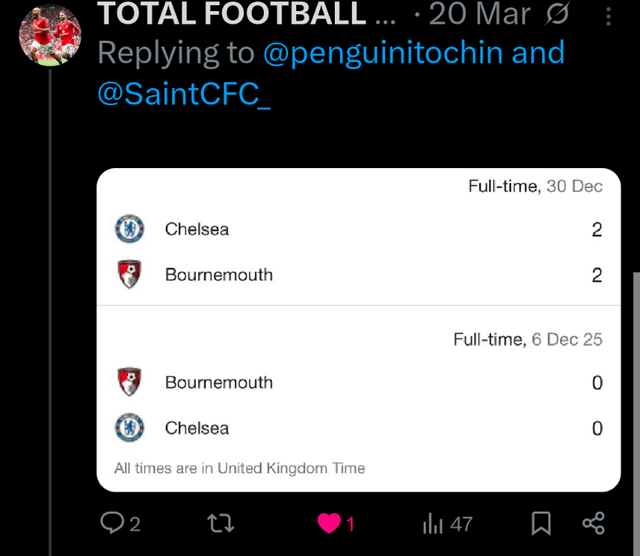Viewport: 640px width, 556px height.
Task: Click the 47 views count
Action: click(x=460, y=523)
